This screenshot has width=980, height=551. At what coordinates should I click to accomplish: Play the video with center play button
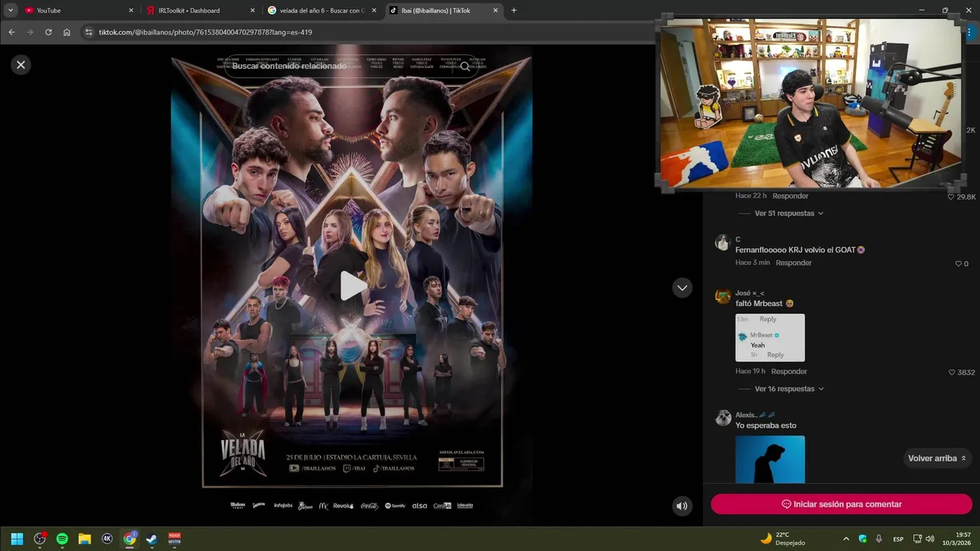point(352,285)
